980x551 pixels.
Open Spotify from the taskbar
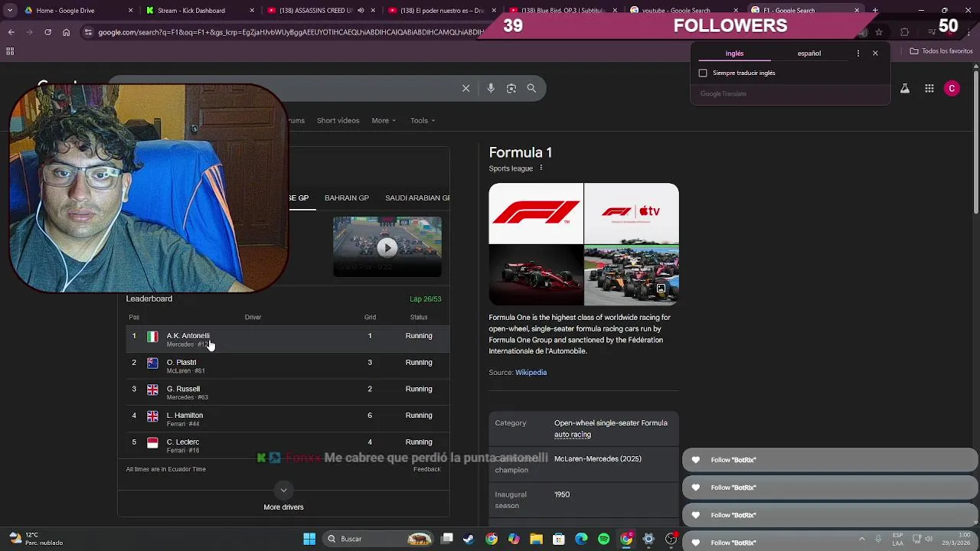click(603, 539)
